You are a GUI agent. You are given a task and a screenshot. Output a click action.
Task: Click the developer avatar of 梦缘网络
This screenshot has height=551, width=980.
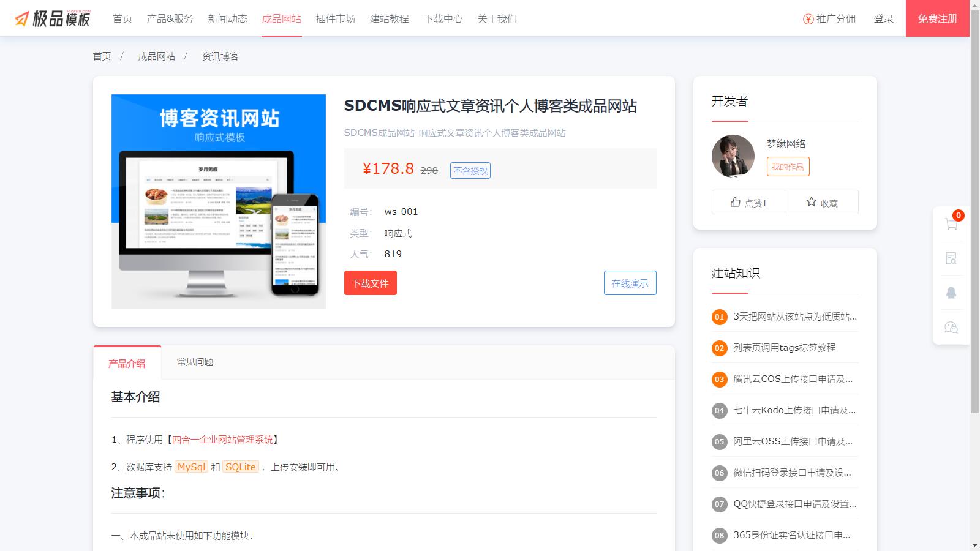click(733, 156)
